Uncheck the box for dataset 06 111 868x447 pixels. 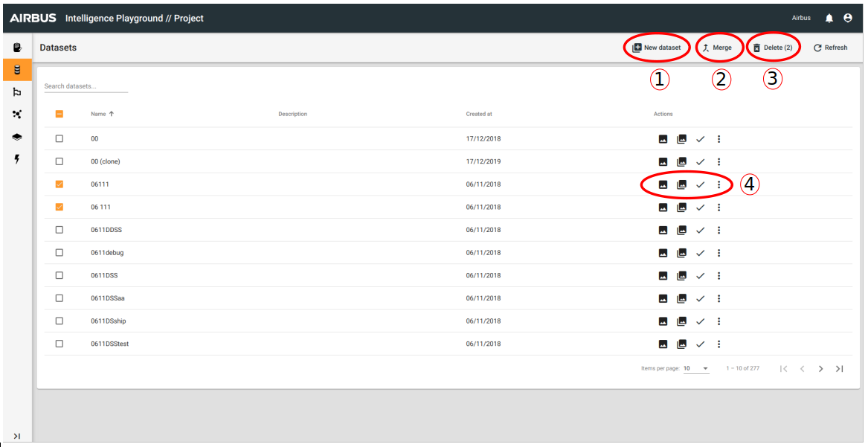pos(60,207)
